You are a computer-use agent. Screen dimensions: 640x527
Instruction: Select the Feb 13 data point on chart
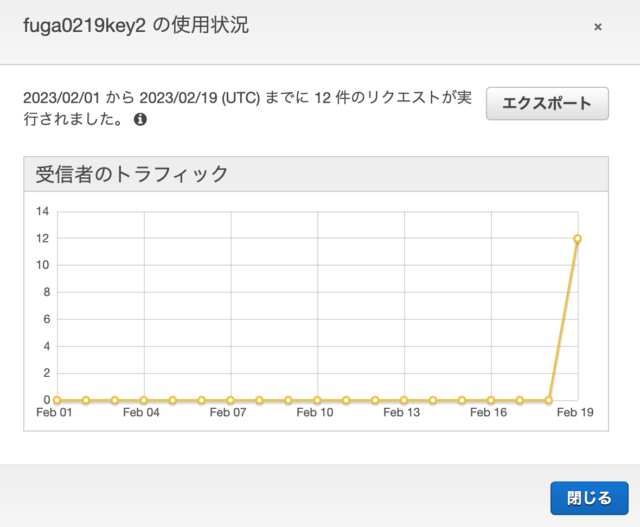point(404,400)
